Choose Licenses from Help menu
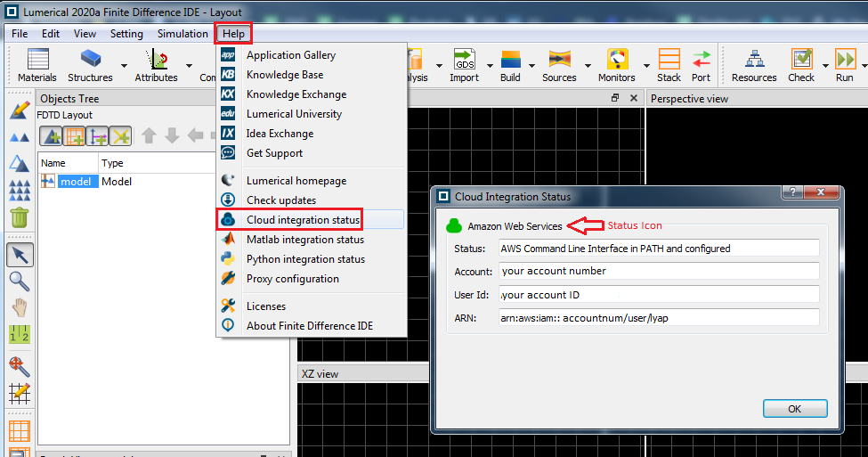 [x=311, y=306]
